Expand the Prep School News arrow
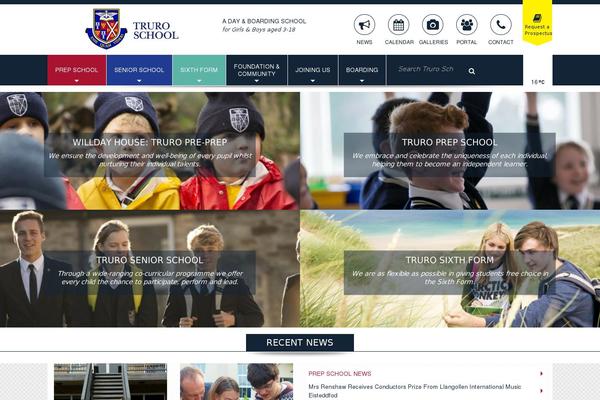 coord(541,374)
